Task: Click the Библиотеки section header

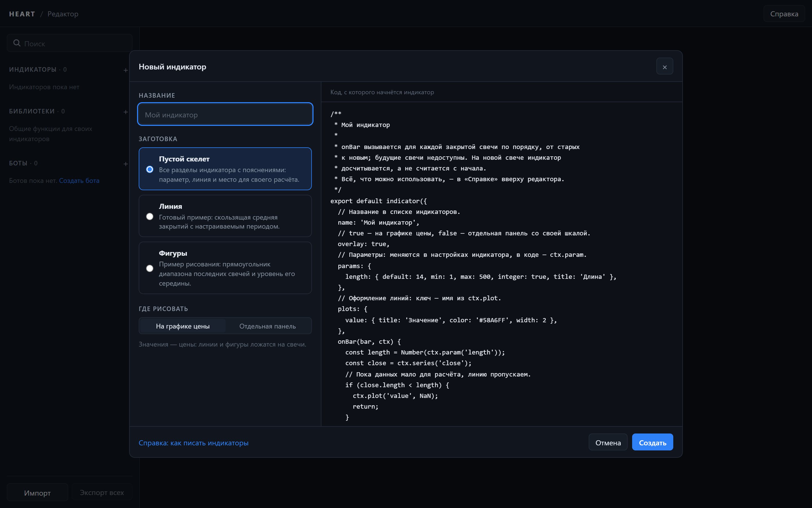Action: click(x=32, y=111)
